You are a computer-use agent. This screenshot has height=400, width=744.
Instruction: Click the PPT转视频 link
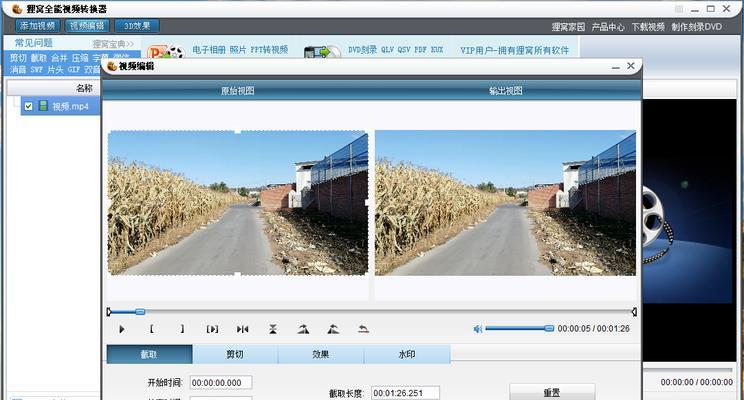(269, 49)
